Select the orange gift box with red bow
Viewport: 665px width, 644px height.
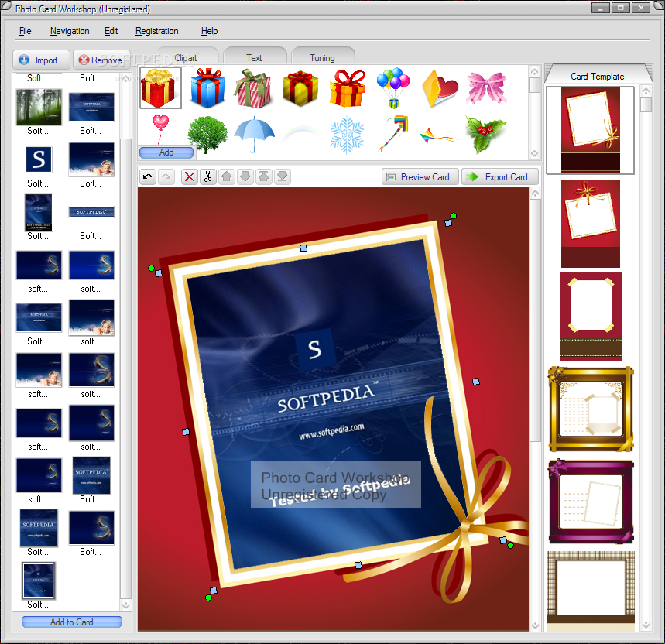[x=347, y=88]
